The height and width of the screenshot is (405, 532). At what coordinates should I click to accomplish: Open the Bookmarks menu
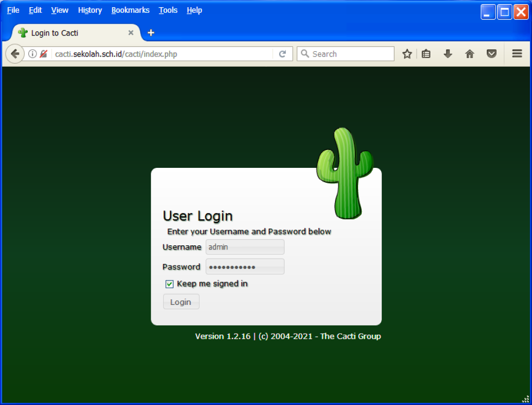tap(130, 10)
